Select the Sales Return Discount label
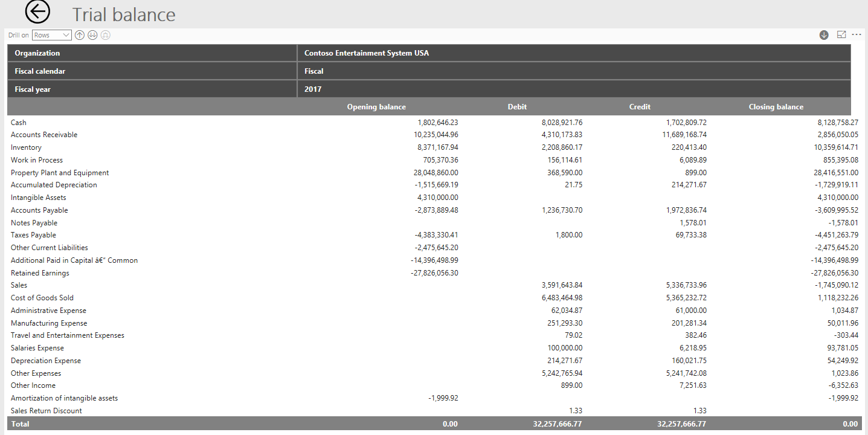Screen dimensions: 868x435 (47, 411)
